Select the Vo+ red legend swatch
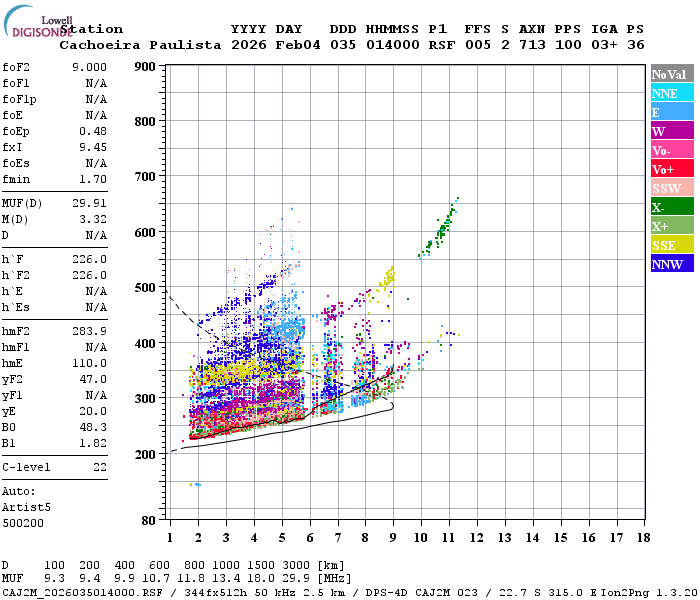Screen dimensions: 700x600 tap(672, 169)
